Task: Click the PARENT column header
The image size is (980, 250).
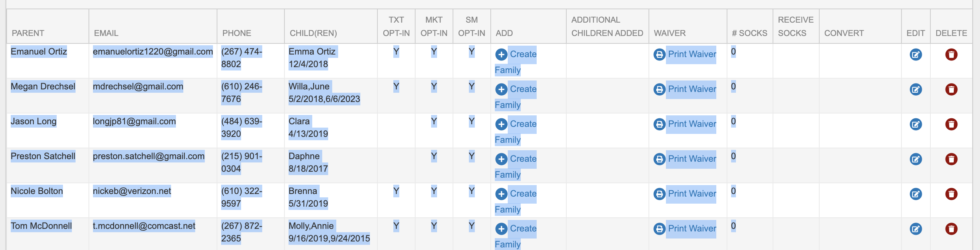Action: point(28,33)
